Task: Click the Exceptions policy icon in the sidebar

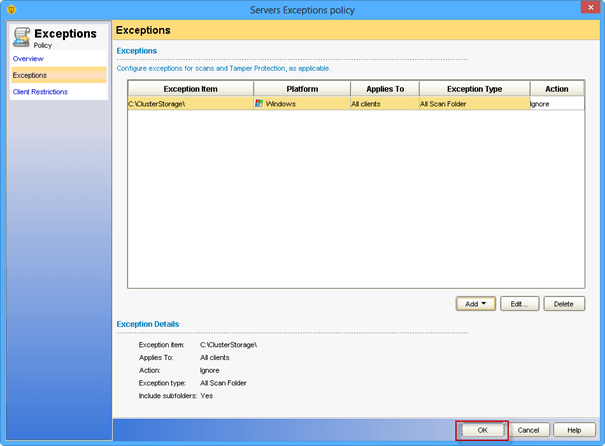Action: point(21,37)
